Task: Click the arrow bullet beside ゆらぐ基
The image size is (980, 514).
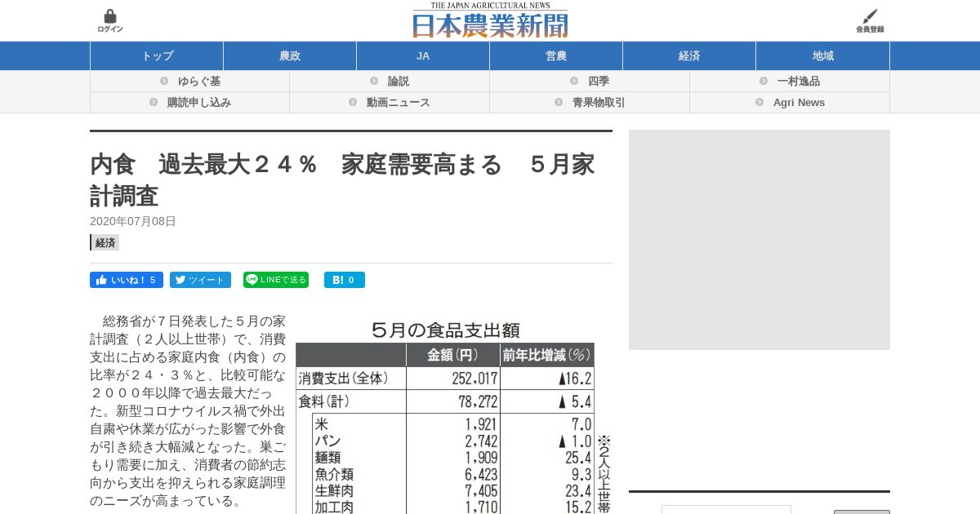Action: tap(164, 81)
